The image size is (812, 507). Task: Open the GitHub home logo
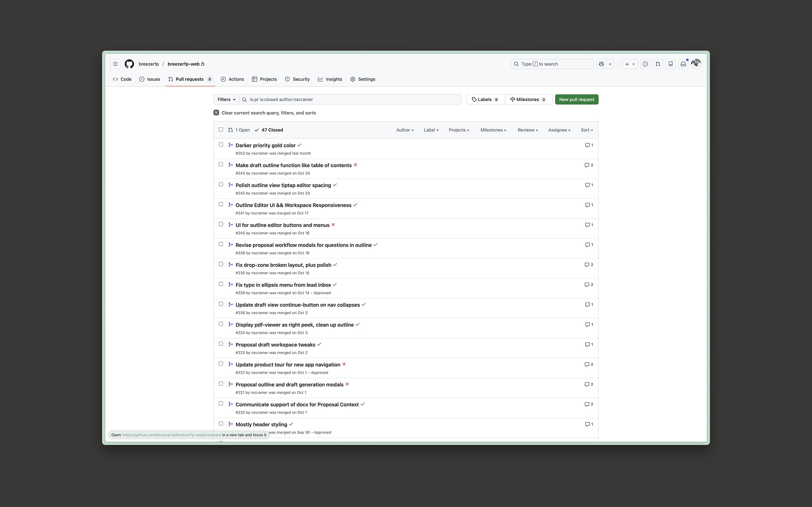[x=129, y=64]
